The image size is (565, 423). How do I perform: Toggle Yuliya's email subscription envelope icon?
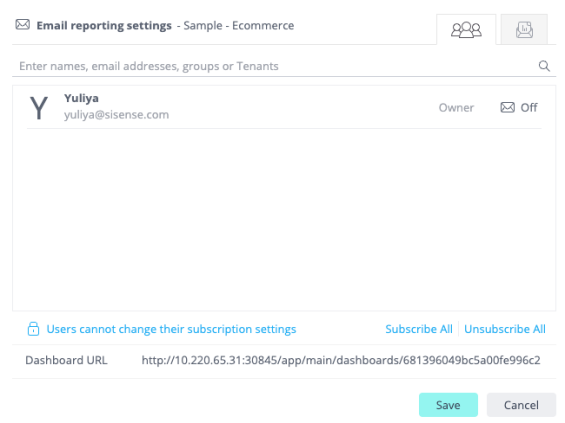pos(507,107)
